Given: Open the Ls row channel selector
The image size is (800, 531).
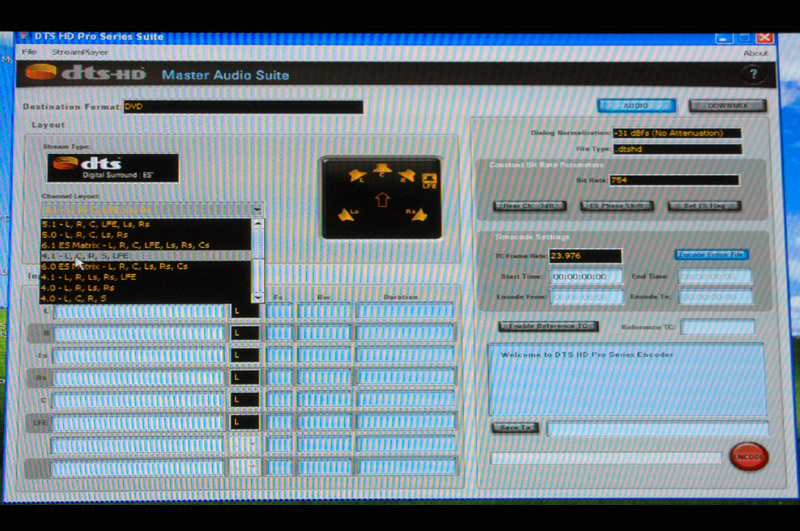Looking at the screenshot, I should (x=245, y=355).
